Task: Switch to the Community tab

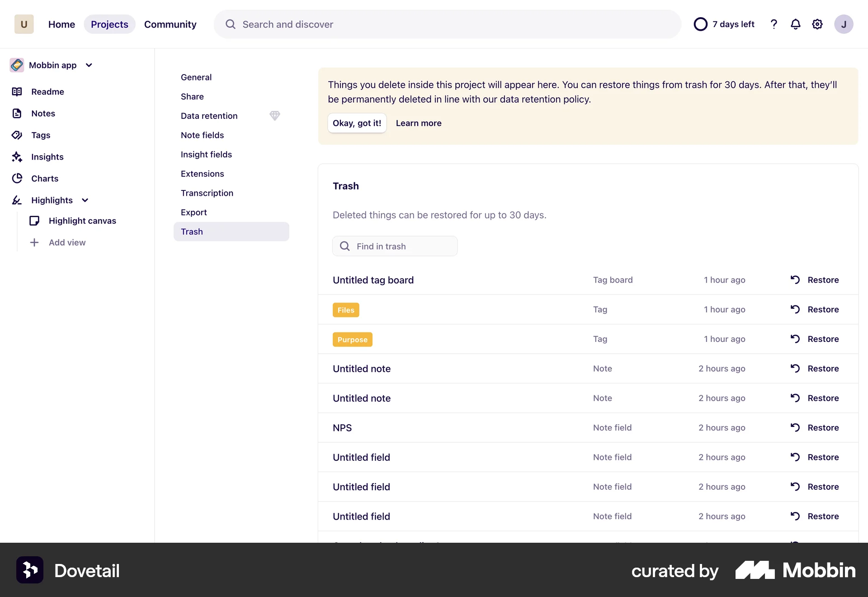Action: click(170, 24)
